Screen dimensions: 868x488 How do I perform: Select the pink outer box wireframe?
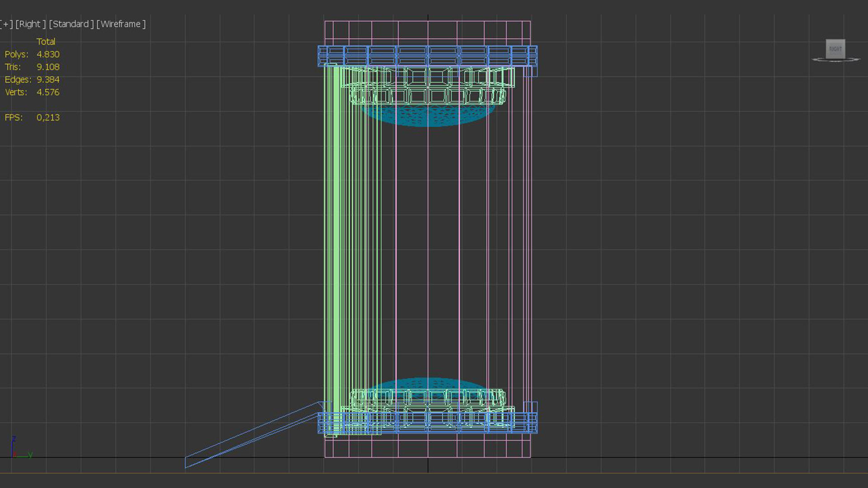tap(470, 21)
